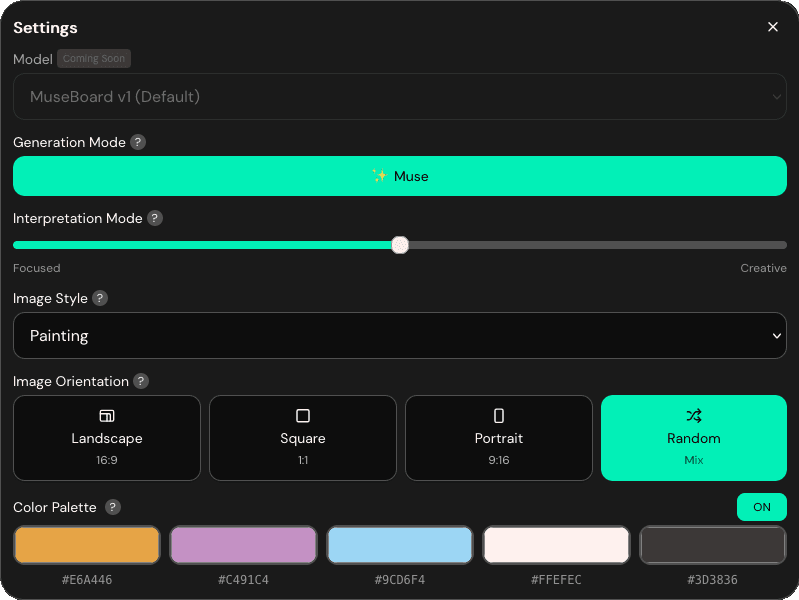The width and height of the screenshot is (799, 600).
Task: Click the help icon beside Generation Mode
Action: 138,142
